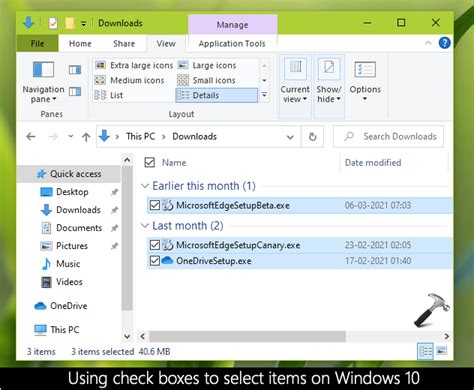
Task: Open the Application Tools tab
Action: pyautogui.click(x=232, y=44)
